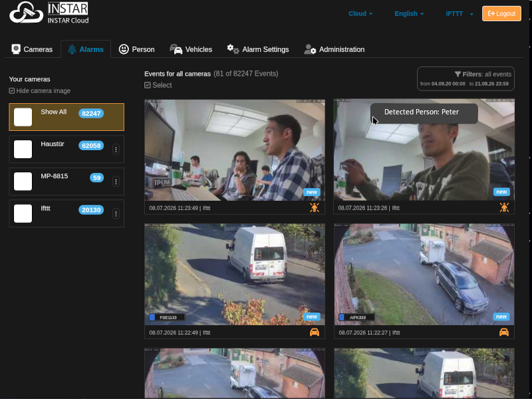The height and width of the screenshot is (399, 532).
Task: Click the 20130 events count badge
Action: click(91, 210)
